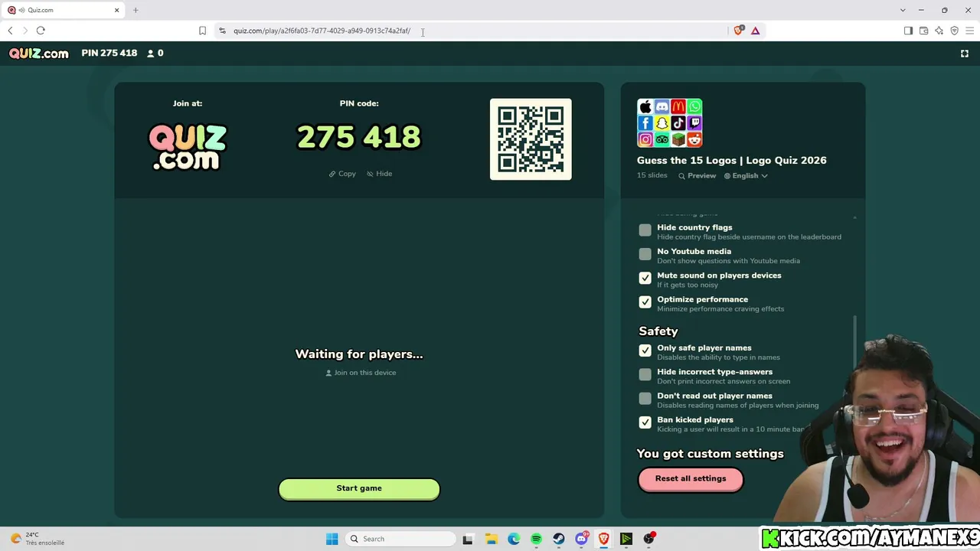Open File Explorer from taskbar

click(x=491, y=539)
